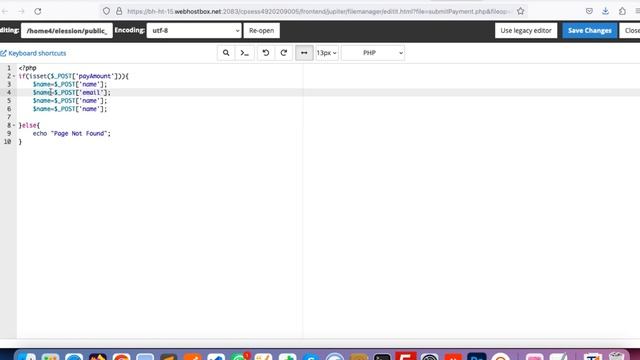This screenshot has height=360, width=640.
Task: Click line number 7 in the gutter
Action: click(9, 117)
